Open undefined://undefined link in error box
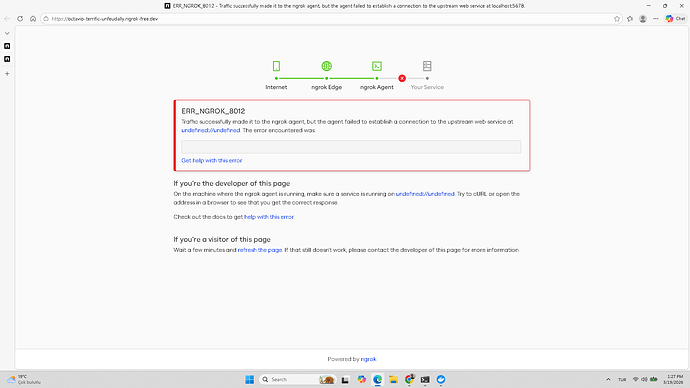Image resolution: width=690 pixels, height=388 pixels. pos(210,130)
